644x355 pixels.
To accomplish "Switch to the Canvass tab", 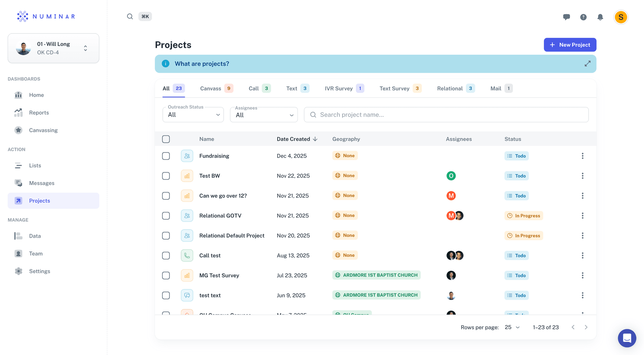I will tap(216, 88).
